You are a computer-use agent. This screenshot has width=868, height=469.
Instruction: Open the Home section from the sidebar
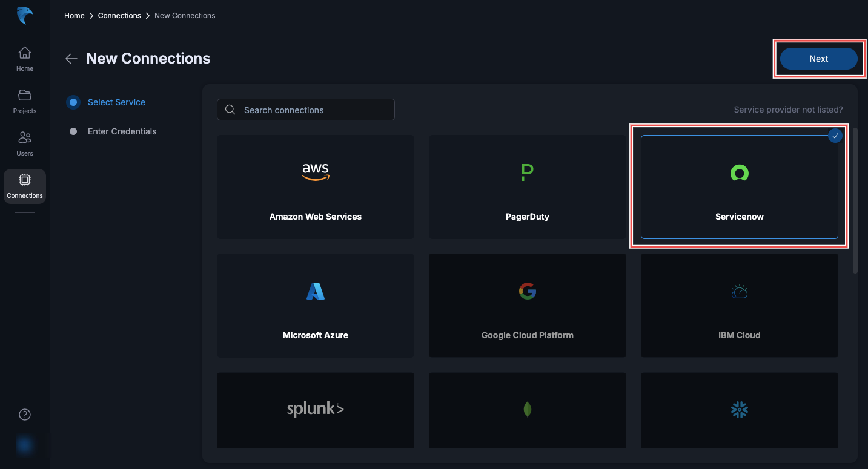click(24, 58)
